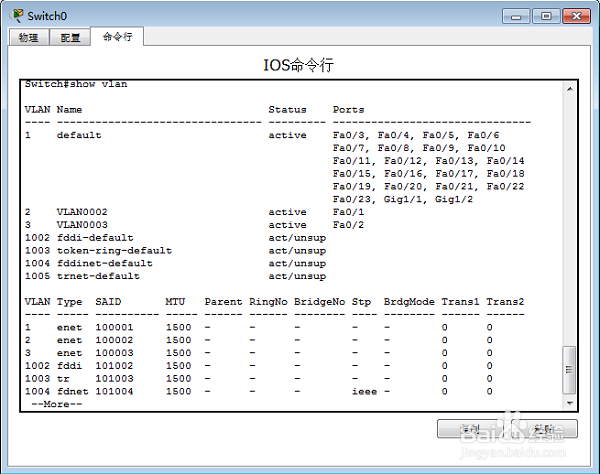
Task: Click the 'Trans1' column header
Action: pyautogui.click(x=460, y=302)
